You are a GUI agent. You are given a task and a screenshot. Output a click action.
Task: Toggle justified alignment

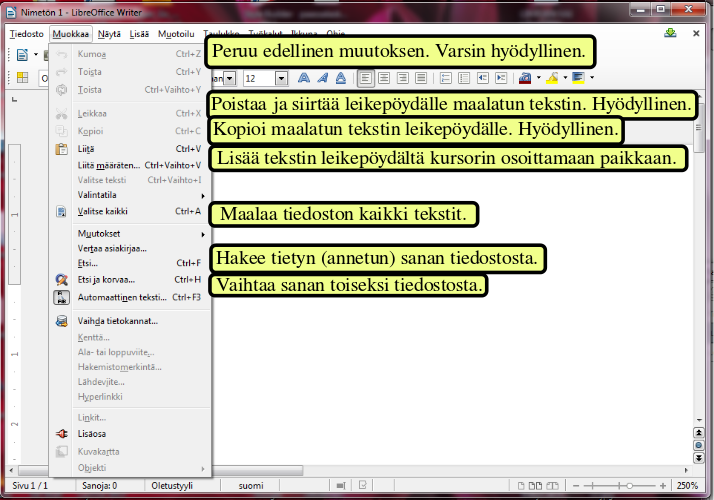click(x=421, y=78)
